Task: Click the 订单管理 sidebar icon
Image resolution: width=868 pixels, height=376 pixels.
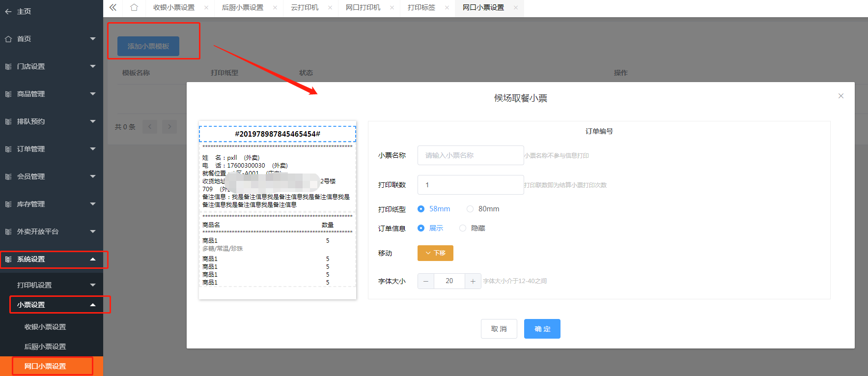Action: 8,149
